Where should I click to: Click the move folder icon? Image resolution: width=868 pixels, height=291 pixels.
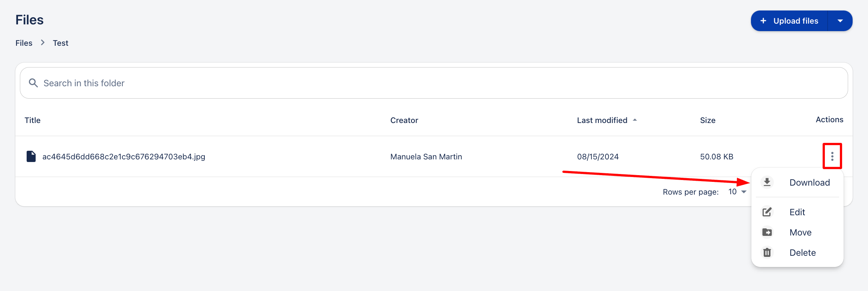tap(767, 232)
